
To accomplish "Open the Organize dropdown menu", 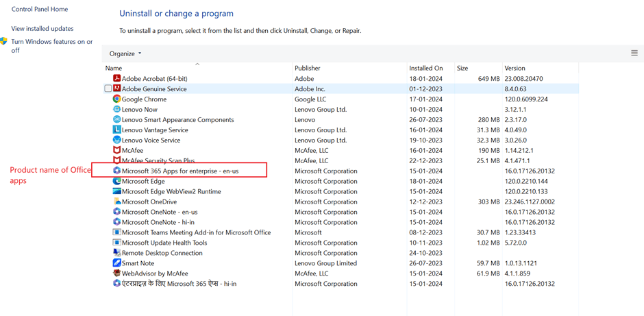I will (125, 54).
